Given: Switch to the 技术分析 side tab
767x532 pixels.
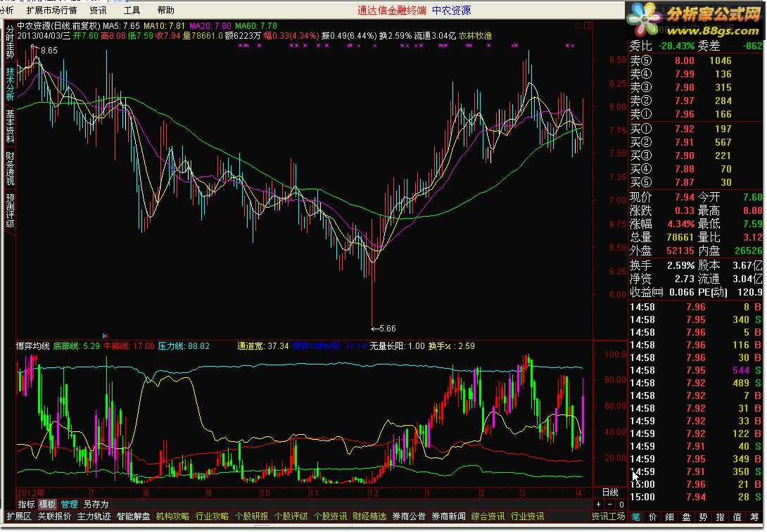Looking at the screenshot, I should click(10, 84).
